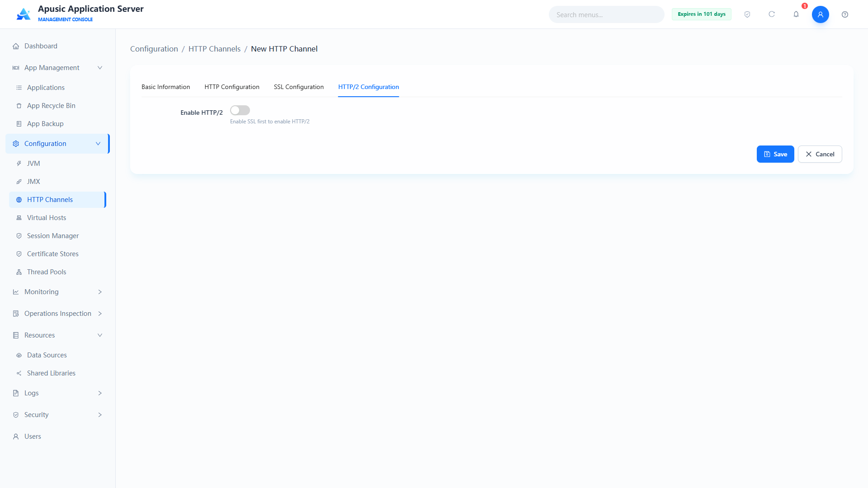This screenshot has height=488, width=868.
Task: Click the App Recycle Bin trash icon
Action: coord(19,106)
